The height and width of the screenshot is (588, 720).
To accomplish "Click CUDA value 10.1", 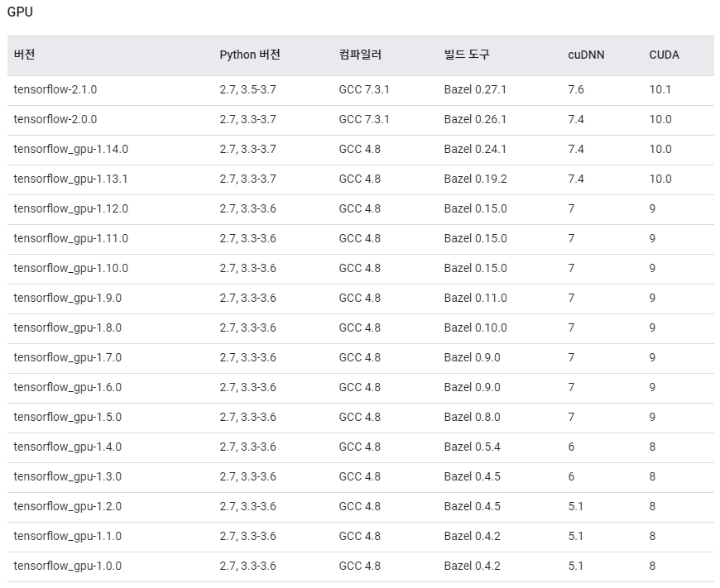I will 660,89.
